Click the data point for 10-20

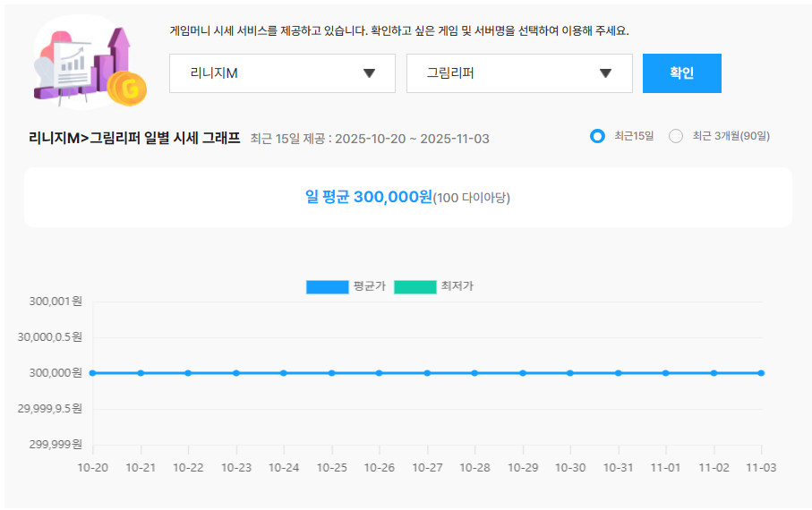click(93, 373)
